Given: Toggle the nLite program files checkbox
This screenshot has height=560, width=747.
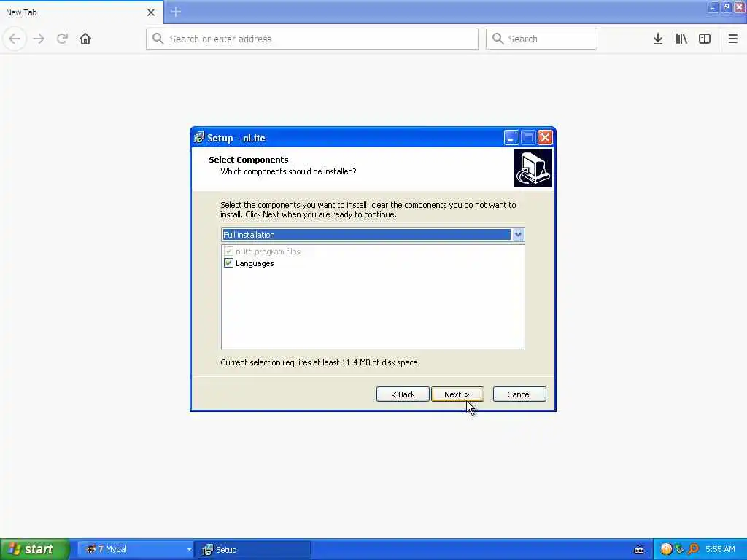Looking at the screenshot, I should click(x=228, y=251).
